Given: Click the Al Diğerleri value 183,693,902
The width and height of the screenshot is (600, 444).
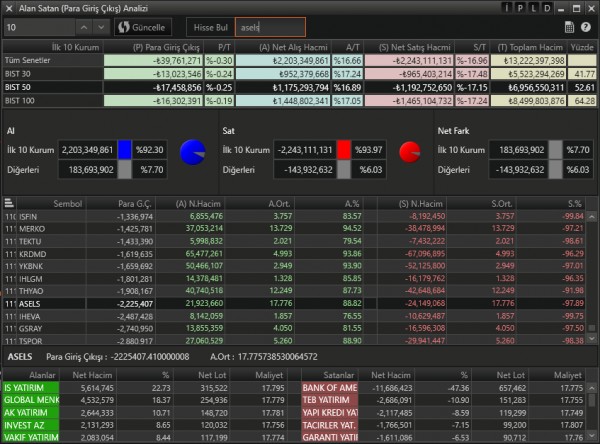Looking at the screenshot, I should coord(88,170).
